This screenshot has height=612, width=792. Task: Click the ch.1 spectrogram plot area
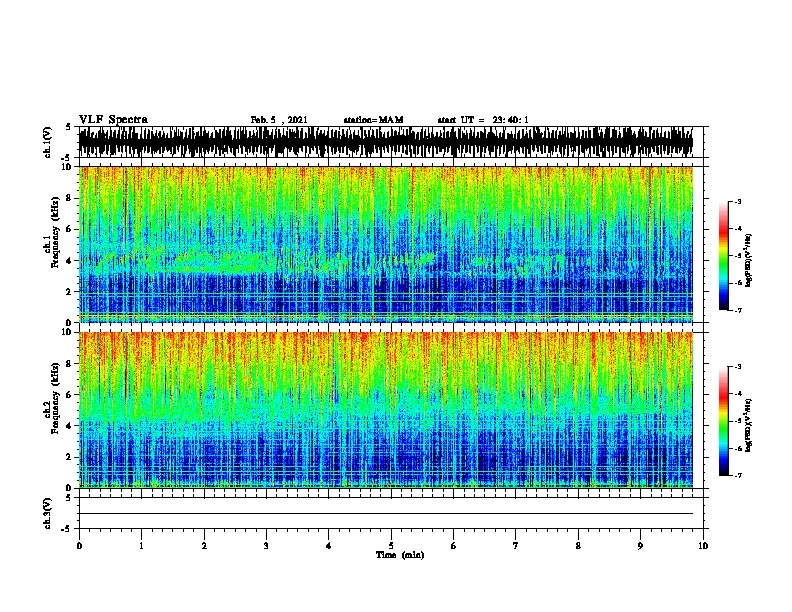(386, 244)
